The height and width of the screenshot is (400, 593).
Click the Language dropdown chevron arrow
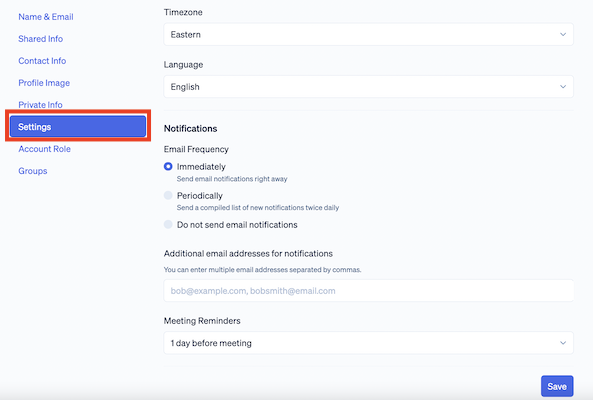(x=563, y=87)
